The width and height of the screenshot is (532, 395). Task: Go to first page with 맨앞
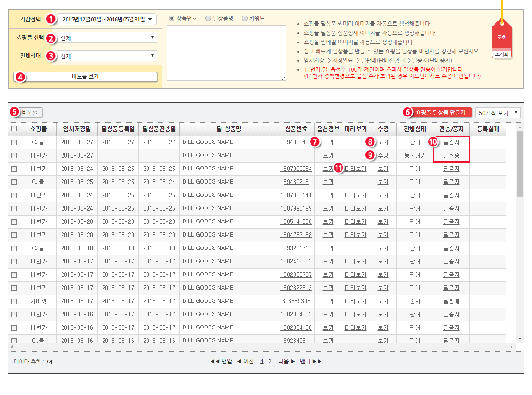click(221, 361)
